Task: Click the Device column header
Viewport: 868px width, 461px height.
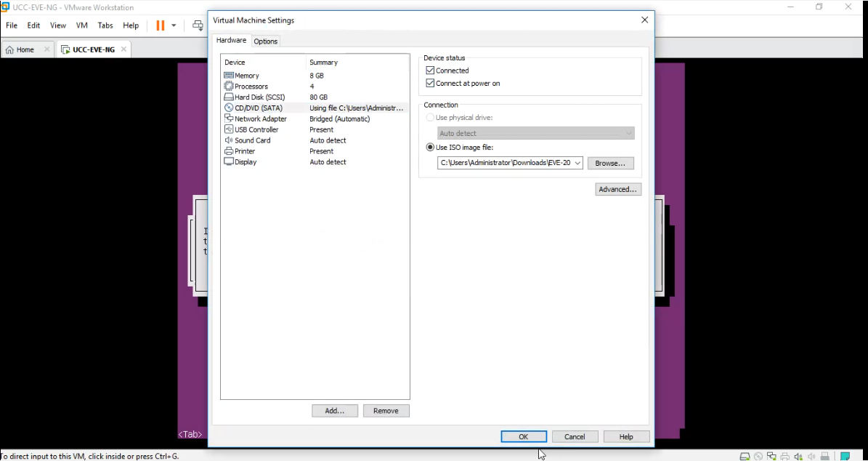Action: coord(264,62)
